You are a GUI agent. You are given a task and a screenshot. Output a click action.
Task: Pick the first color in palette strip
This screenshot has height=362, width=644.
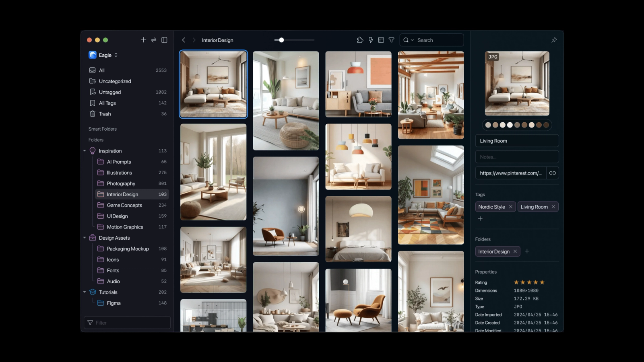pyautogui.click(x=488, y=125)
